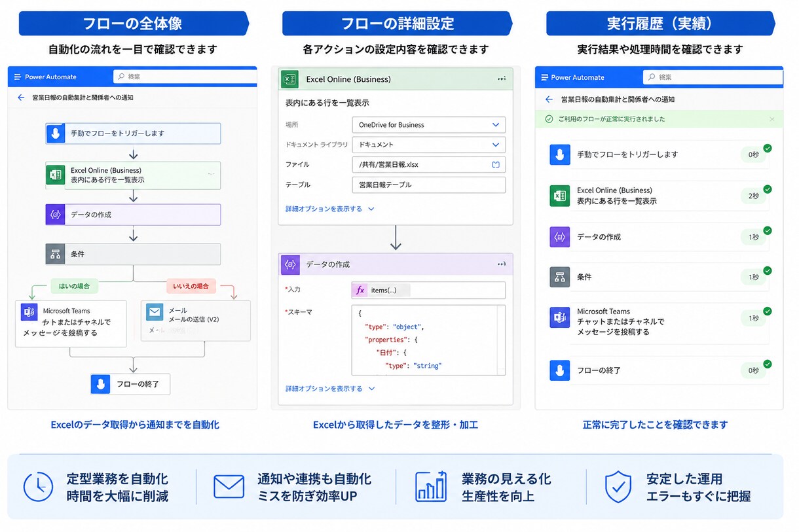Dismiss the green success notification banner
The width and height of the screenshot is (799, 532).
(x=772, y=119)
